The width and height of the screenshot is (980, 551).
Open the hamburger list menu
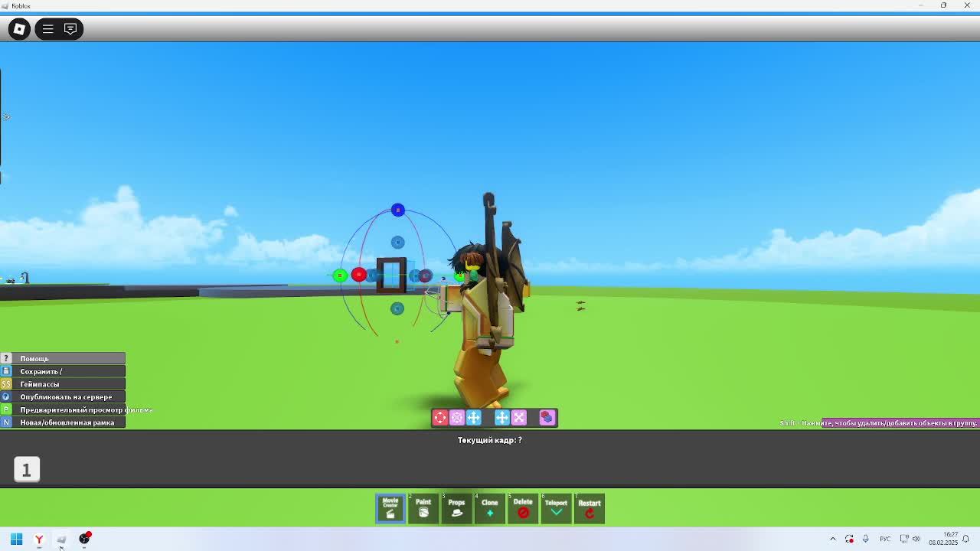pyautogui.click(x=47, y=29)
